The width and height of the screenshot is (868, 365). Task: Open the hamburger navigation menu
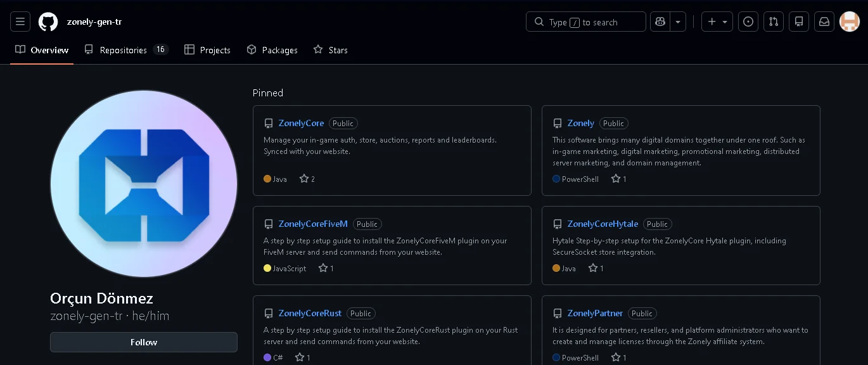click(x=20, y=22)
